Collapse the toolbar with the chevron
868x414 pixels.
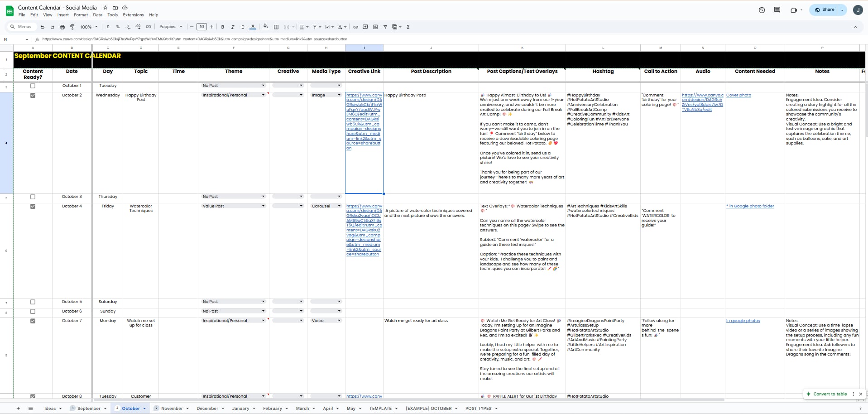[855, 27]
